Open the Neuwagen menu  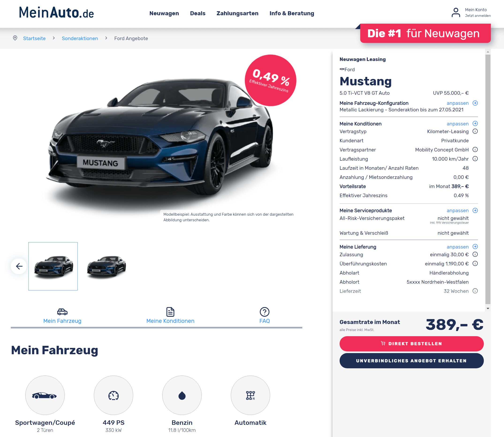coord(164,13)
